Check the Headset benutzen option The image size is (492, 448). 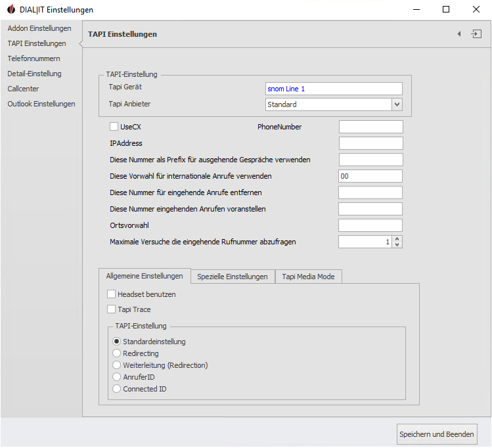coord(112,294)
